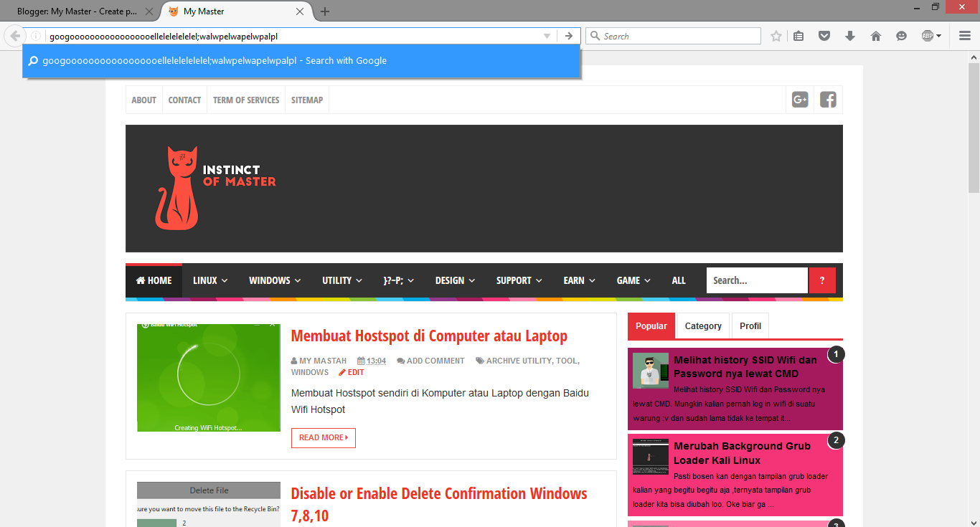The height and width of the screenshot is (527, 980).
Task: Expand the UTILITY navigation menu
Action: coord(342,280)
